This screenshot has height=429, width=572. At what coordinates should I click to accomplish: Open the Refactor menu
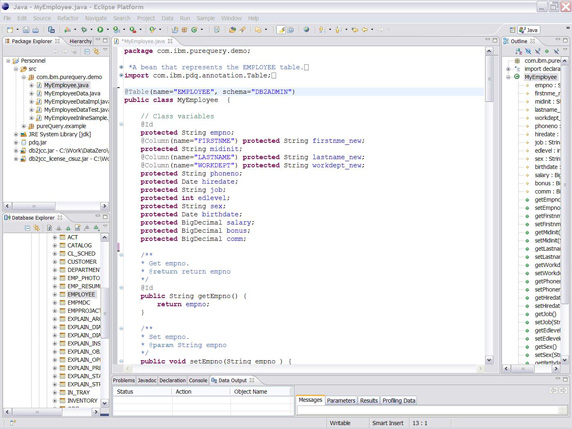[67, 18]
